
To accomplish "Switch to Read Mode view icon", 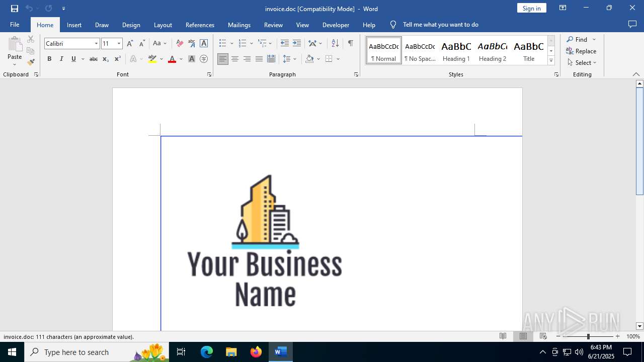I will [503, 336].
